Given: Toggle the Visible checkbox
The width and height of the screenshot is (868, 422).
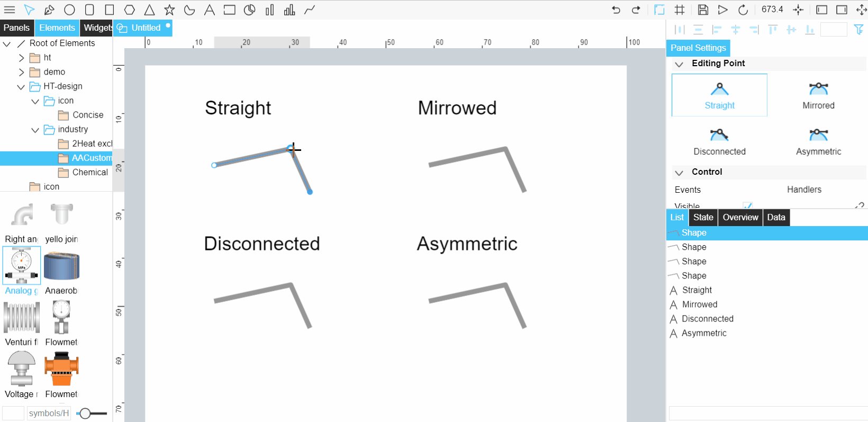Looking at the screenshot, I should (747, 206).
